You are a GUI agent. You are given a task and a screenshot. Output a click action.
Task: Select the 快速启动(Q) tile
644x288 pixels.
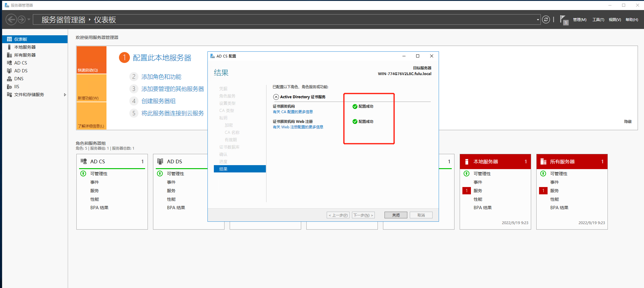pos(91,60)
